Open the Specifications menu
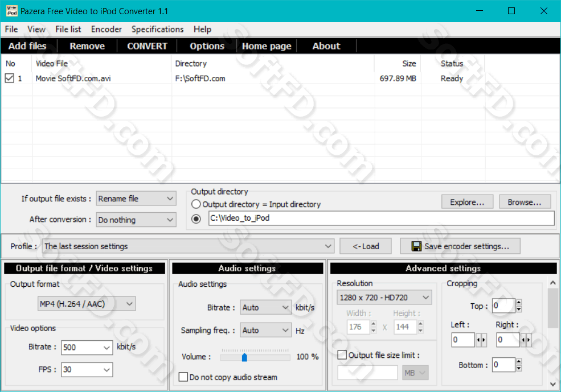561x392 pixels. pyautogui.click(x=157, y=30)
